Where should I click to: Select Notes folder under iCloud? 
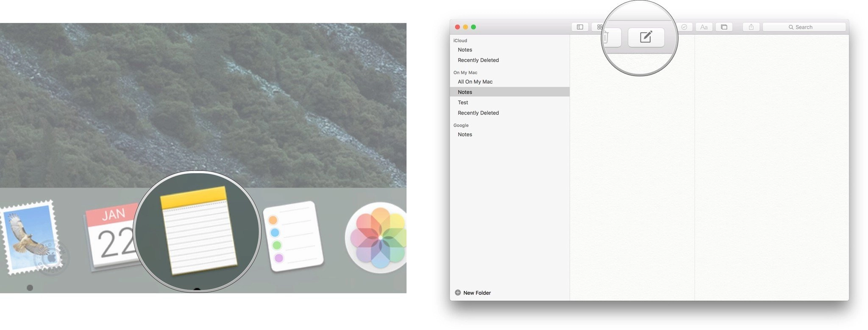coord(509,50)
